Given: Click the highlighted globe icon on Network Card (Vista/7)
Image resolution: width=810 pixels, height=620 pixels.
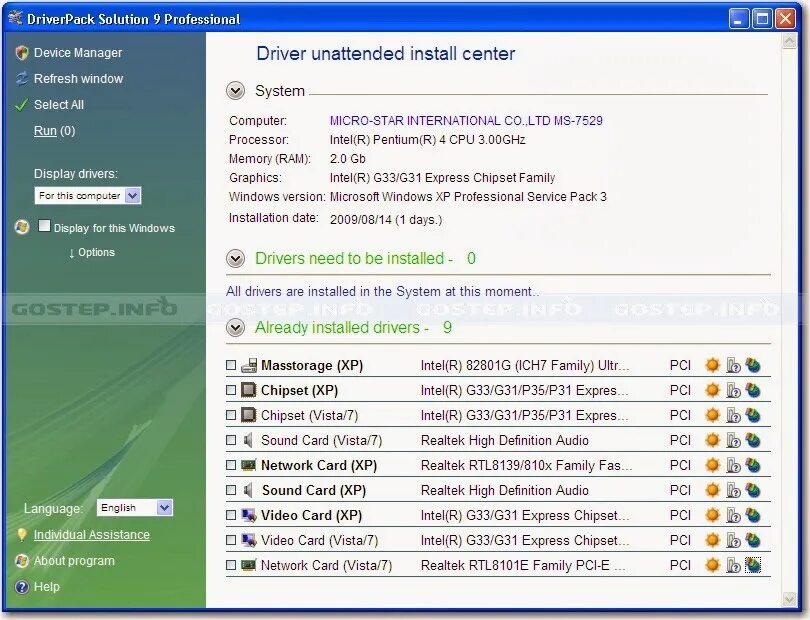Looking at the screenshot, I should click(753, 565).
